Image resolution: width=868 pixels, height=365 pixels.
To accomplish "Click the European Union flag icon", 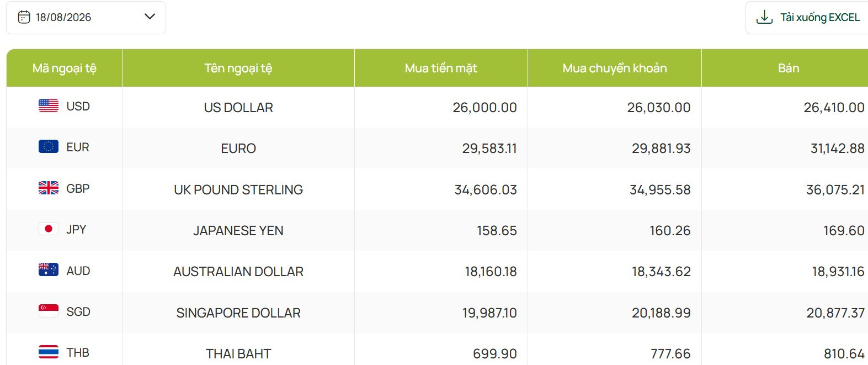I will 49,146.
